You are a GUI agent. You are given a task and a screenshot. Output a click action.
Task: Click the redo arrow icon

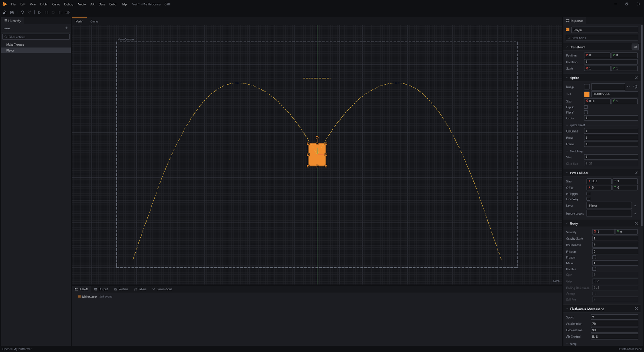[29, 12]
